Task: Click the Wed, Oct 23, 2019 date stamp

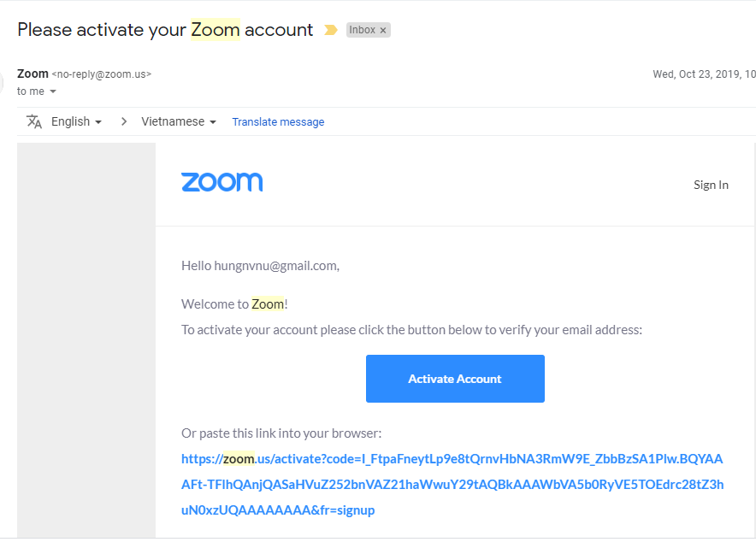Action: 703,74
